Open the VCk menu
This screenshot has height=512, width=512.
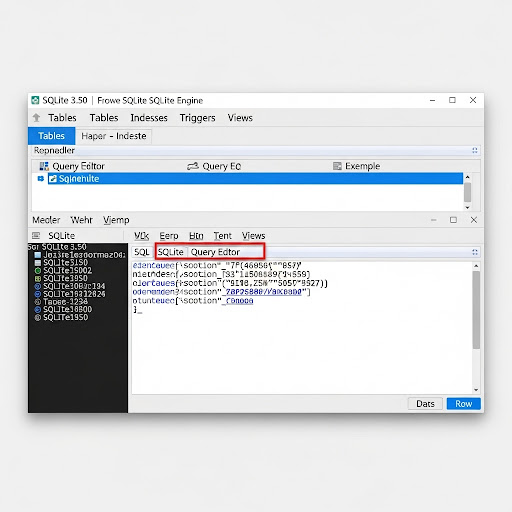pos(141,236)
